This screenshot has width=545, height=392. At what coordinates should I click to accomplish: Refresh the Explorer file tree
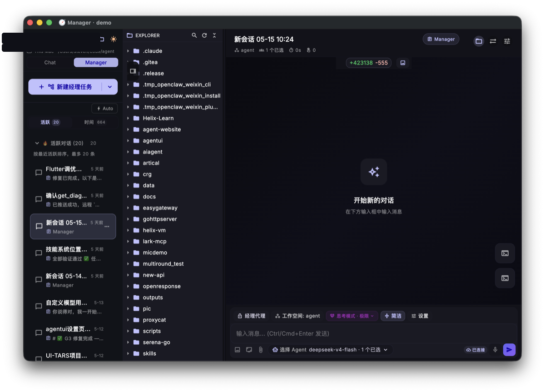pyautogui.click(x=204, y=35)
